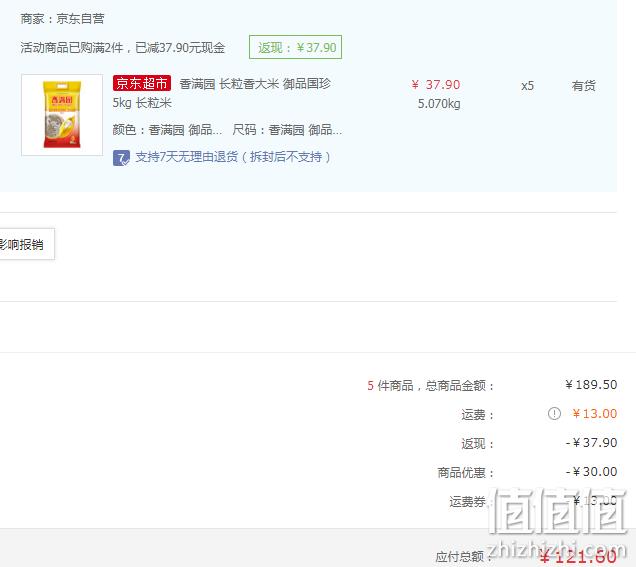Select the total amount ¥189.50
Image resolution: width=636 pixels, height=567 pixels.
click(x=591, y=384)
